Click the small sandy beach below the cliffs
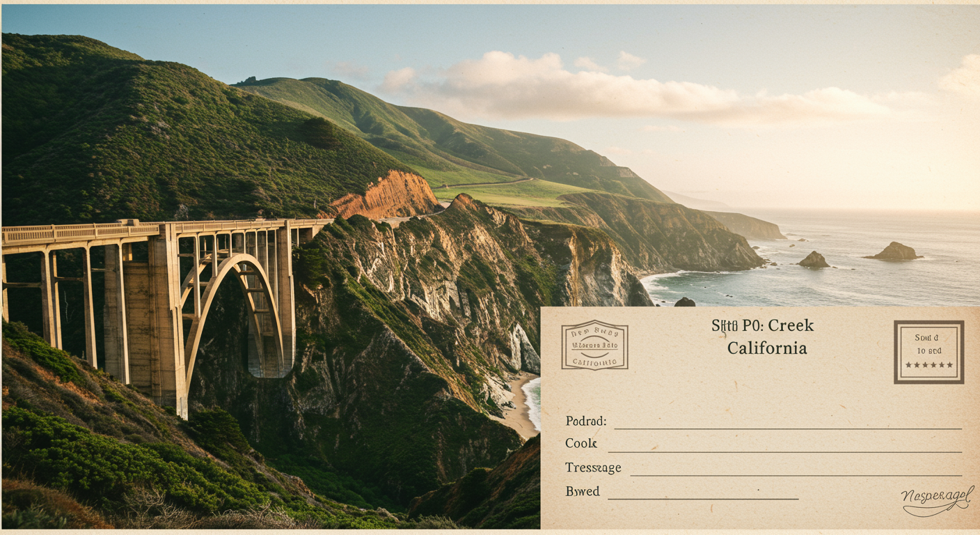 [x=522, y=406]
